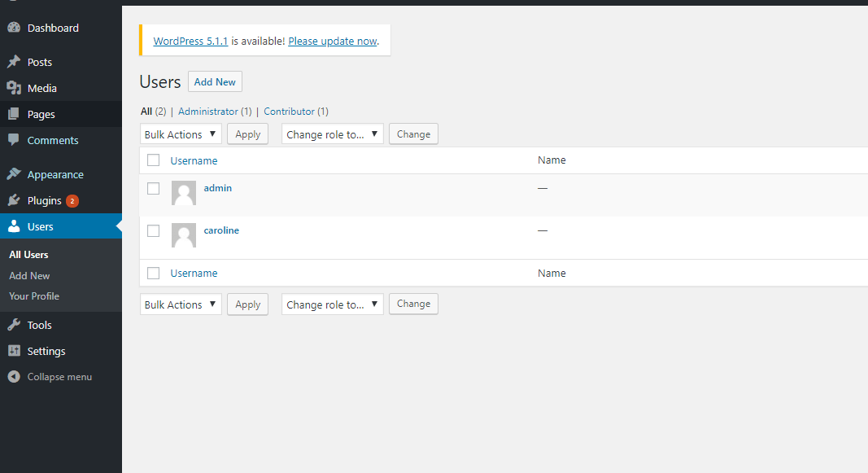Click the Collapse menu arrow icon
This screenshot has height=473, width=868.
click(14, 377)
